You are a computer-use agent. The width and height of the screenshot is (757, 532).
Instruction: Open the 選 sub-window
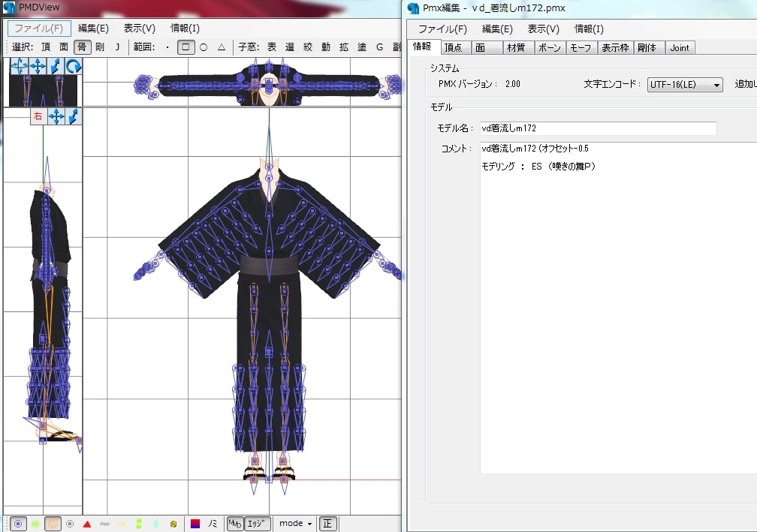pos(290,47)
